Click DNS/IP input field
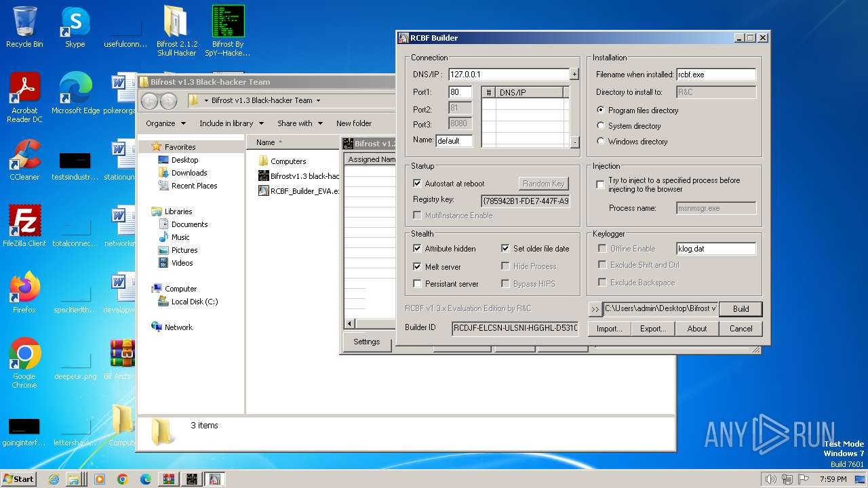The image size is (868, 488). pyautogui.click(x=509, y=75)
